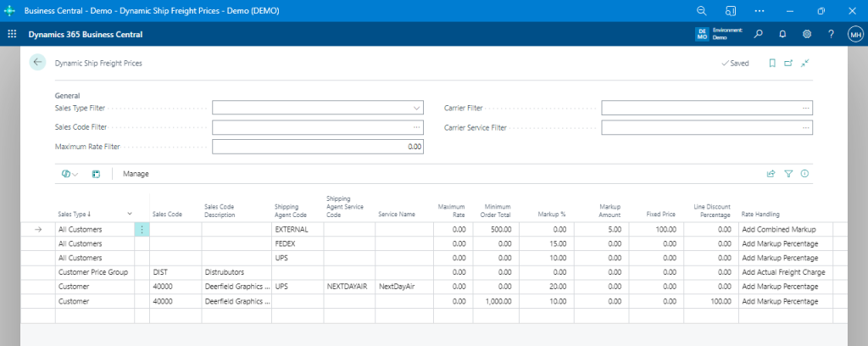Open the Manage menu
This screenshot has width=868, height=346.
pos(136,174)
